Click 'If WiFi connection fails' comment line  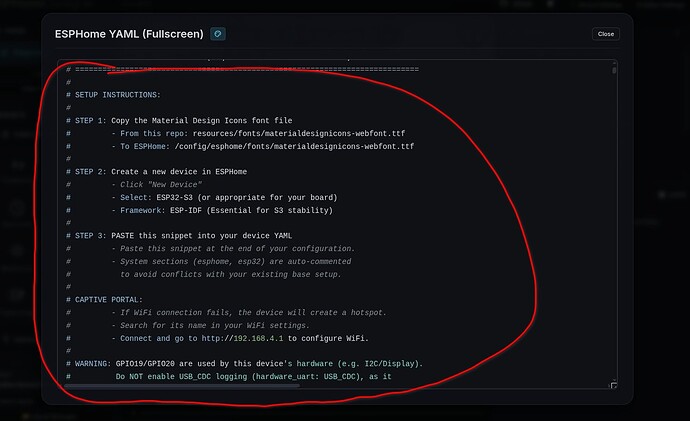tap(226, 312)
